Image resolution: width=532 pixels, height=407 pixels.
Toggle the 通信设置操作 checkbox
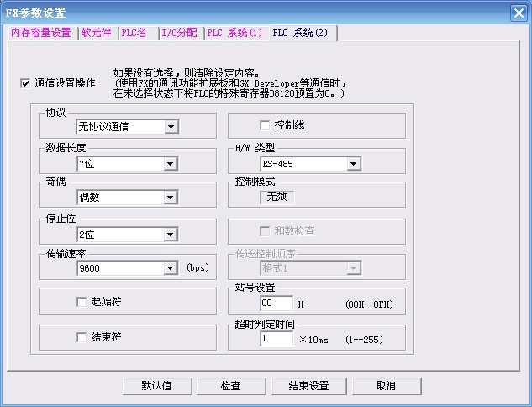click(x=25, y=83)
